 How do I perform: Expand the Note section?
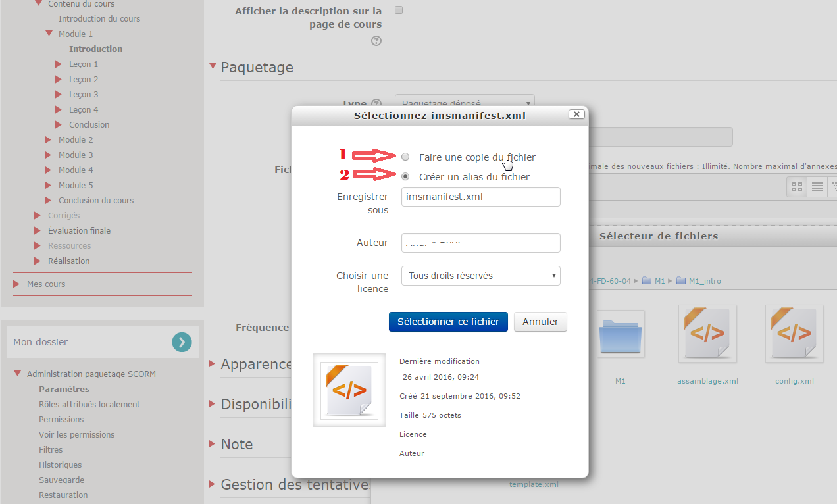213,443
